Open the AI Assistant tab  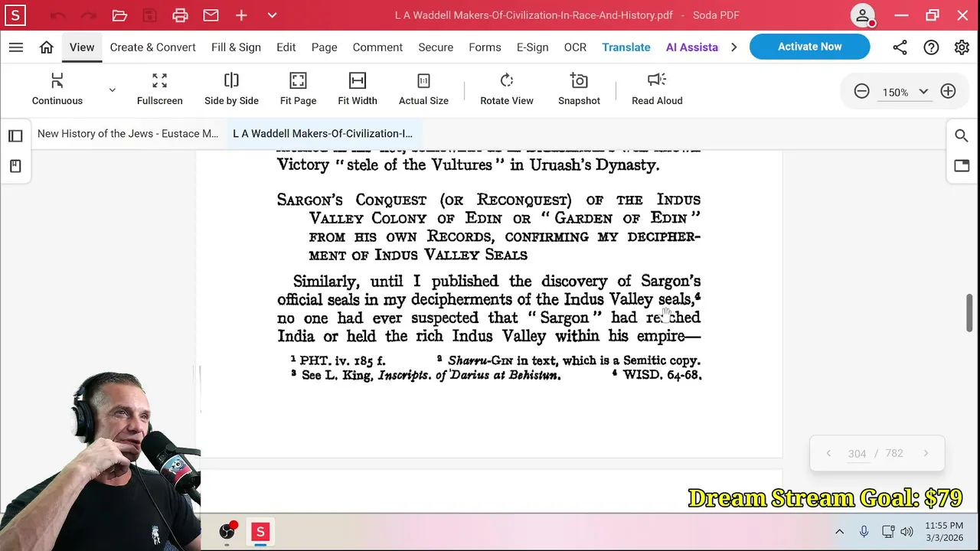[692, 47]
